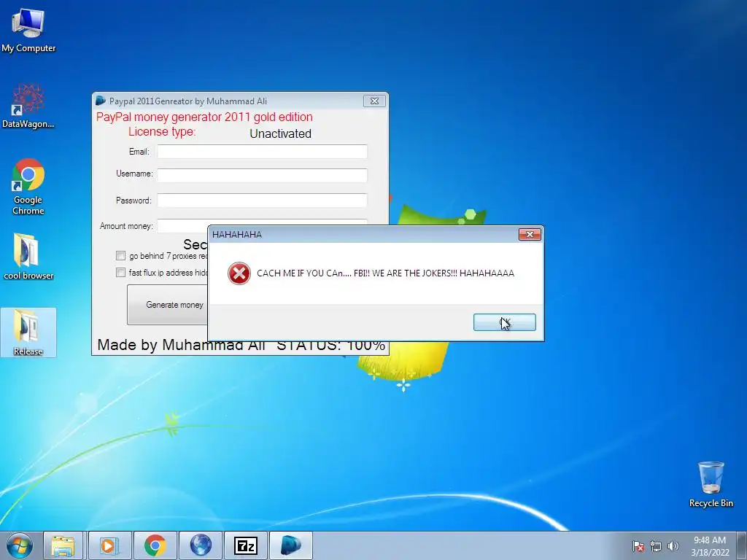
Task: Click the Made by Muhammad Ali text
Action: point(181,345)
